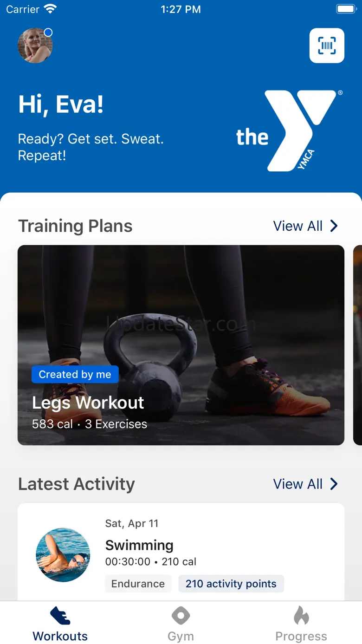Click the YMCA logo
Screen dimensions: 362x644
pyautogui.click(x=289, y=130)
